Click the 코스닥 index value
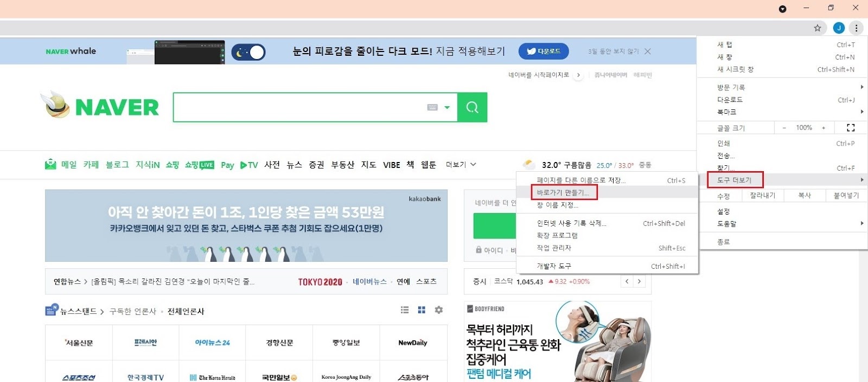This screenshot has width=868, height=382. pos(529,282)
